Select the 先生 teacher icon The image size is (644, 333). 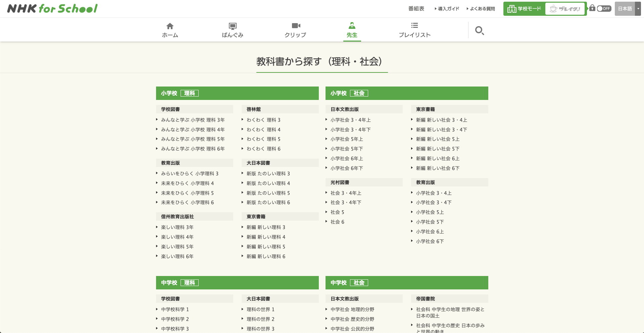(352, 25)
